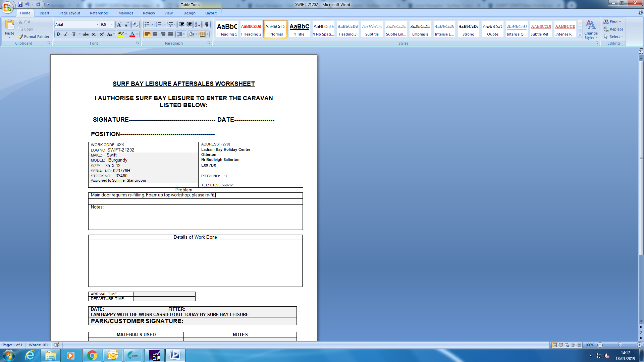
Task: Open the Arial font name dropdown
Action: click(x=97, y=24)
